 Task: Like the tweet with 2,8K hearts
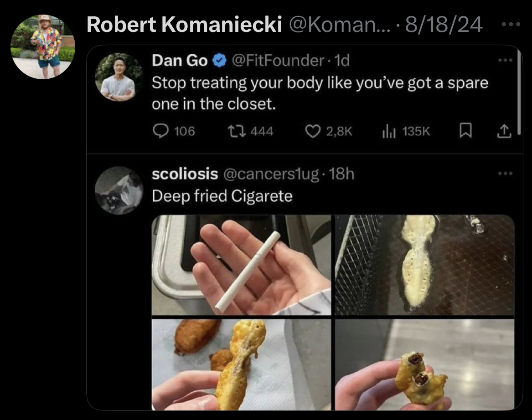point(312,131)
